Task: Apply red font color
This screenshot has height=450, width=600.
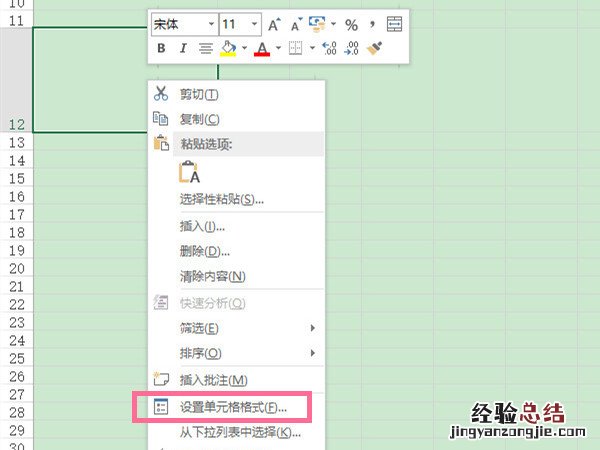Action: 262,49
